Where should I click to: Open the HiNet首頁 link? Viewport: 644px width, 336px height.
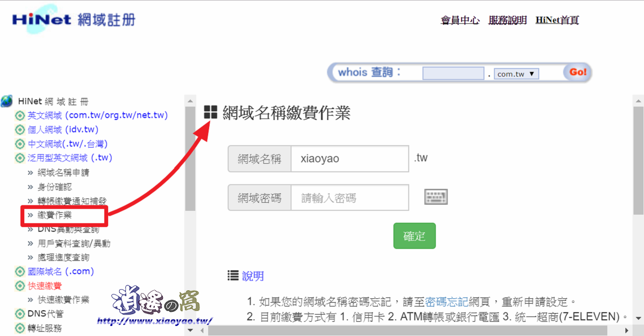(557, 20)
